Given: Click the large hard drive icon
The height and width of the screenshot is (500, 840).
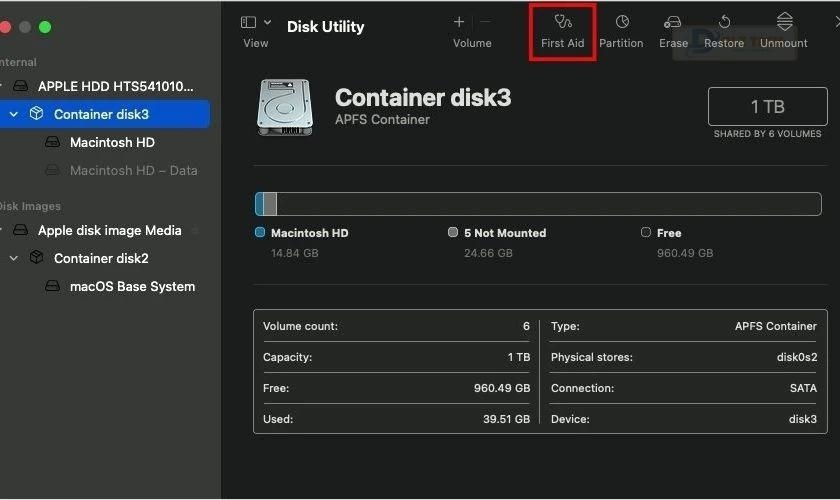Looking at the screenshot, I should pos(285,107).
